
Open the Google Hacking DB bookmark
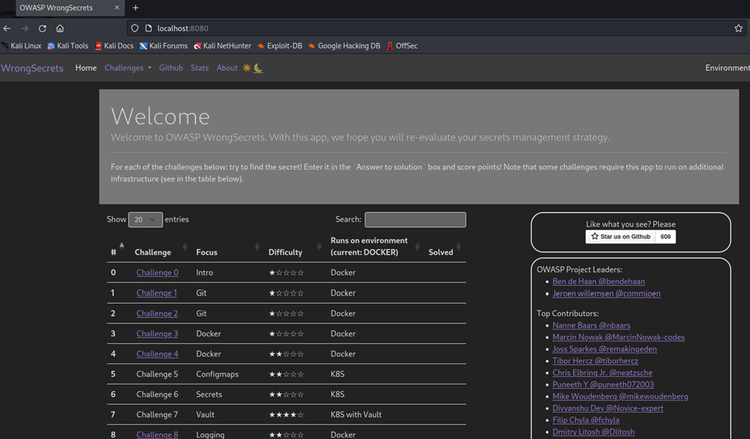[344, 46]
